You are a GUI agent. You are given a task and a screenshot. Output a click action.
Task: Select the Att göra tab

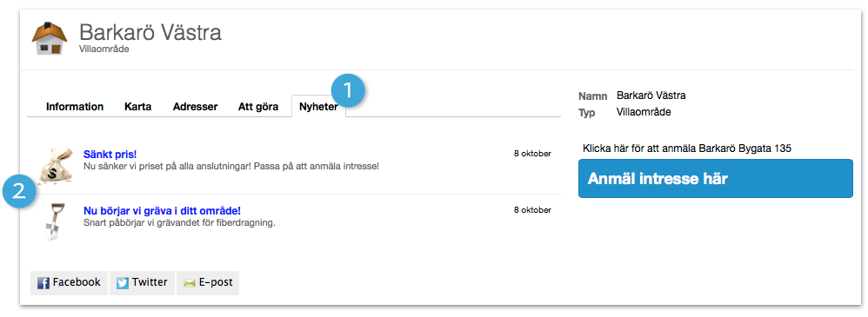258,107
